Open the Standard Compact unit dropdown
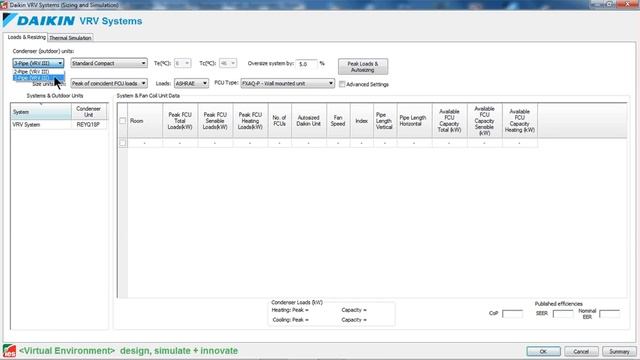The height and width of the screenshot is (360, 640). 109,63
